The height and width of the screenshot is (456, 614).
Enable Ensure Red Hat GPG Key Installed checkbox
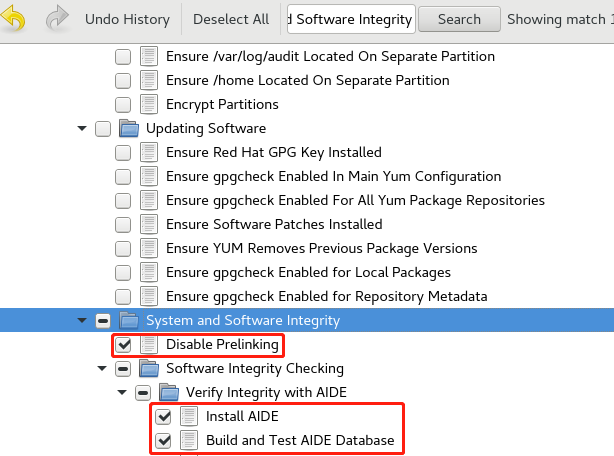123,153
